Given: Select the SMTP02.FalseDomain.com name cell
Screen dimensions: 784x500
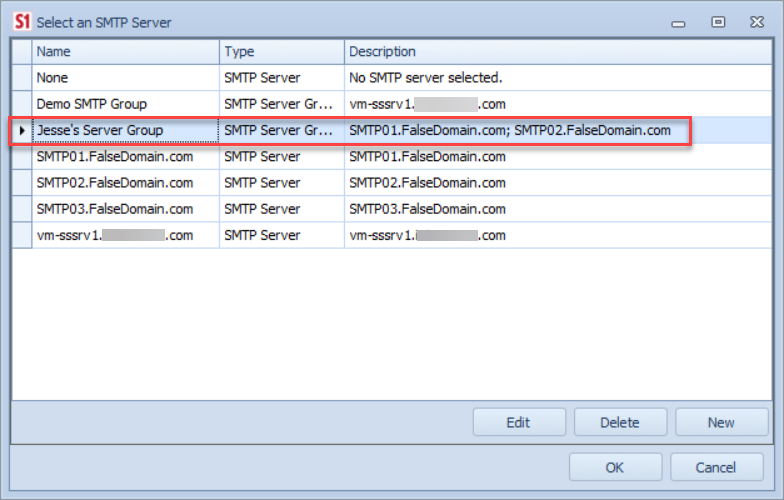Looking at the screenshot, I should 126,183.
